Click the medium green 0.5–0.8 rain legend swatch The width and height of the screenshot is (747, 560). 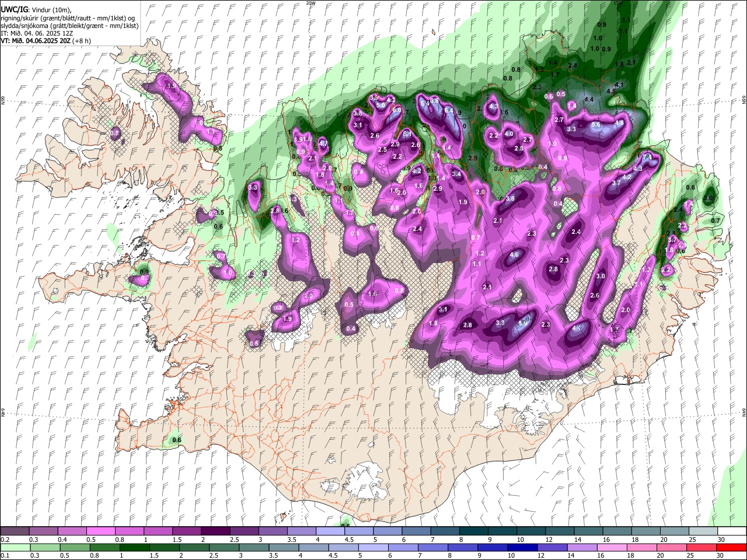coord(75,547)
